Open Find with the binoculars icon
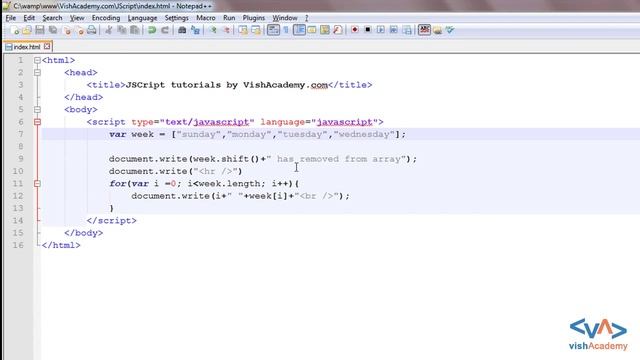Viewport: 640px width, 360px height. point(182,30)
